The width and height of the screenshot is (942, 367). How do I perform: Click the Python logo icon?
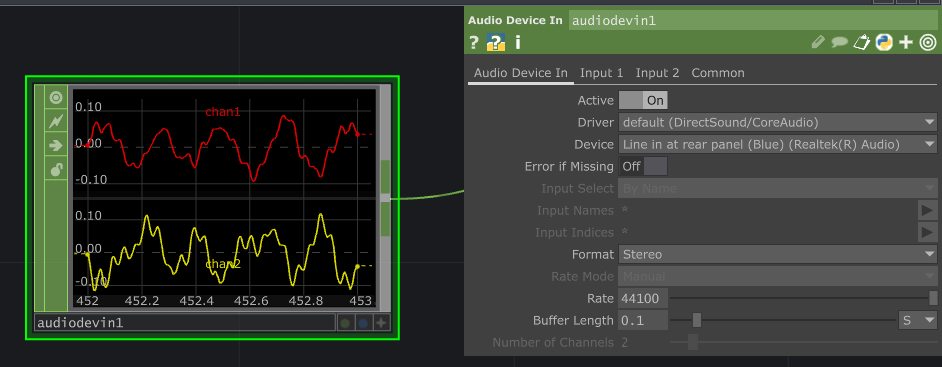[883, 42]
